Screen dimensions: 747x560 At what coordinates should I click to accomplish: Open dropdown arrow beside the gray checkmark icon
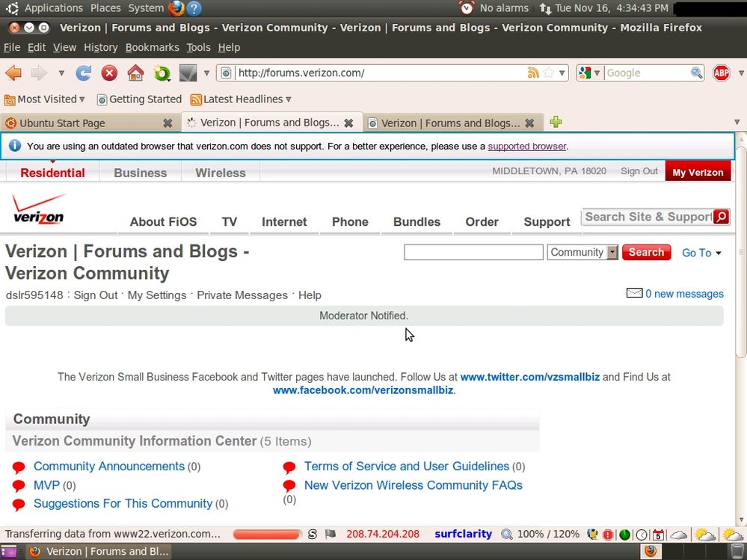pyautogui.click(x=206, y=73)
